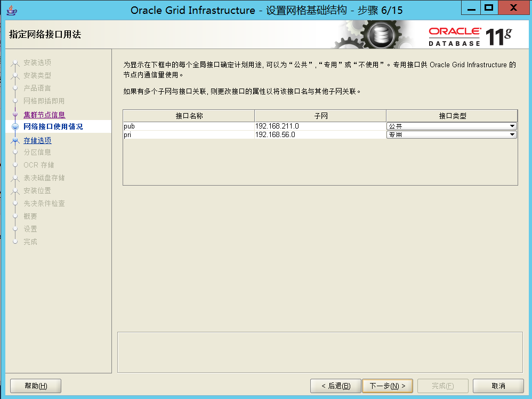Click the 表决磁盘存储 step in the sidebar
The height and width of the screenshot is (399, 532).
44,178
